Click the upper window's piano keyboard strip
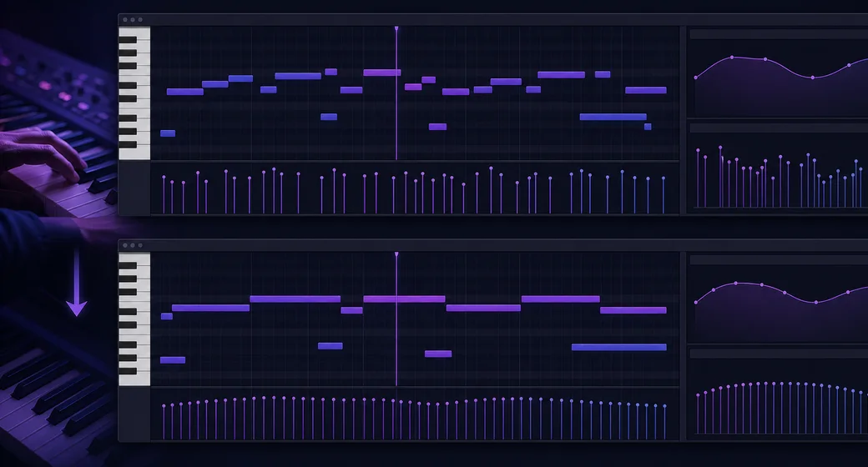The height and width of the screenshot is (467, 868). 134,93
